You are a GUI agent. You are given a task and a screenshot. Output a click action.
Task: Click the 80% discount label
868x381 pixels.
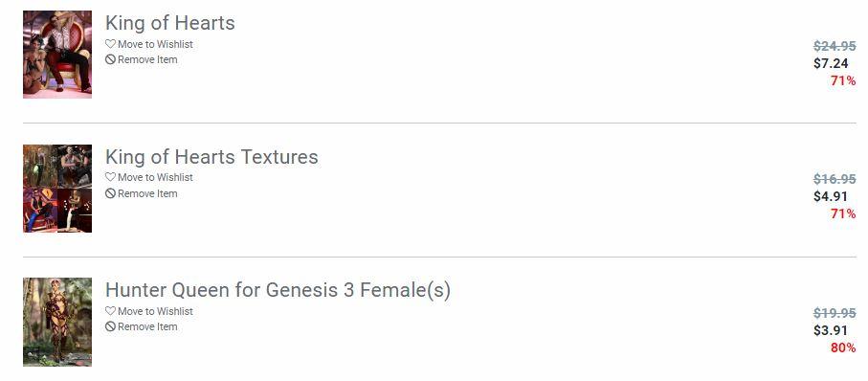(x=843, y=347)
